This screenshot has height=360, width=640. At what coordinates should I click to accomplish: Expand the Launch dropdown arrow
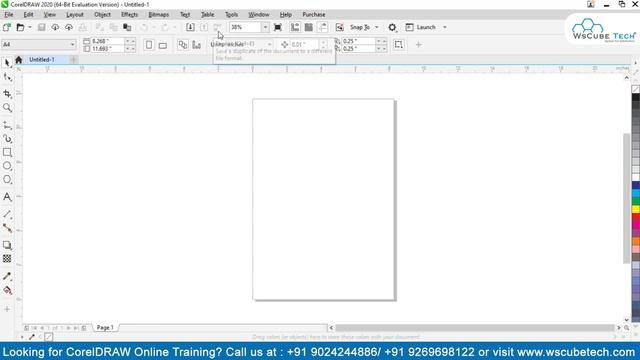click(445, 27)
